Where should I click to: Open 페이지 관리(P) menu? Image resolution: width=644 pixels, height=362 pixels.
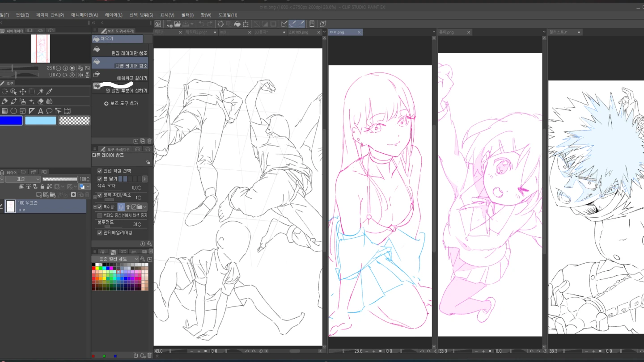point(50,15)
